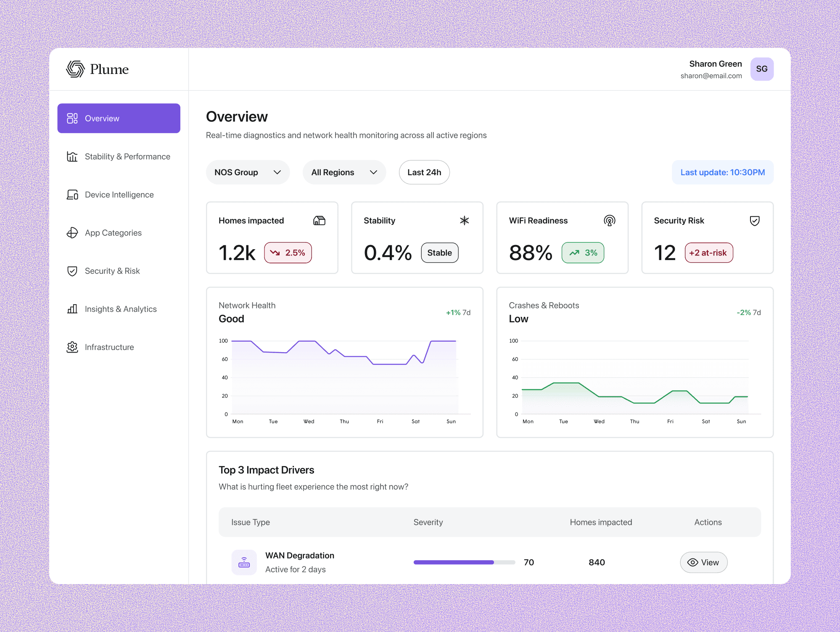Click the asterisk icon on Stability card
Screen dimensions: 840x632
click(464, 221)
